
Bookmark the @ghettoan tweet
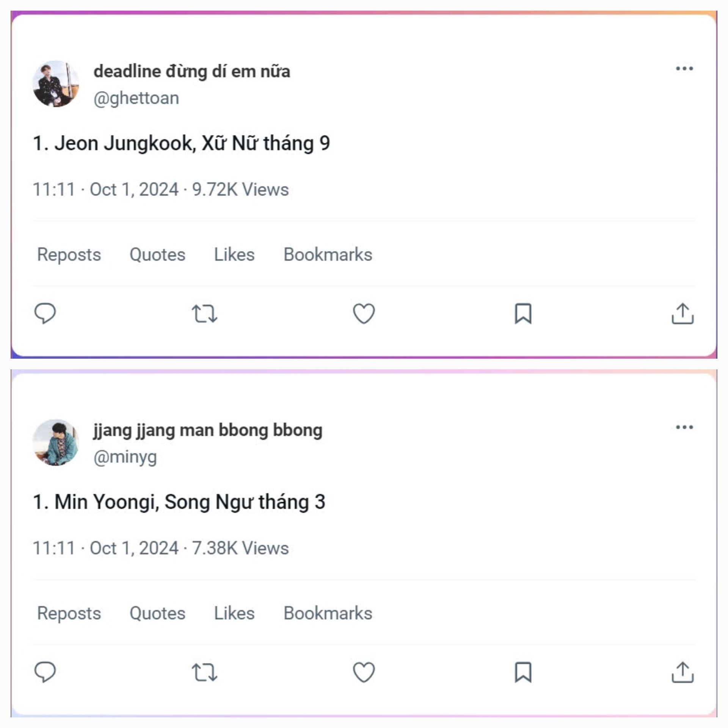pyautogui.click(x=523, y=314)
